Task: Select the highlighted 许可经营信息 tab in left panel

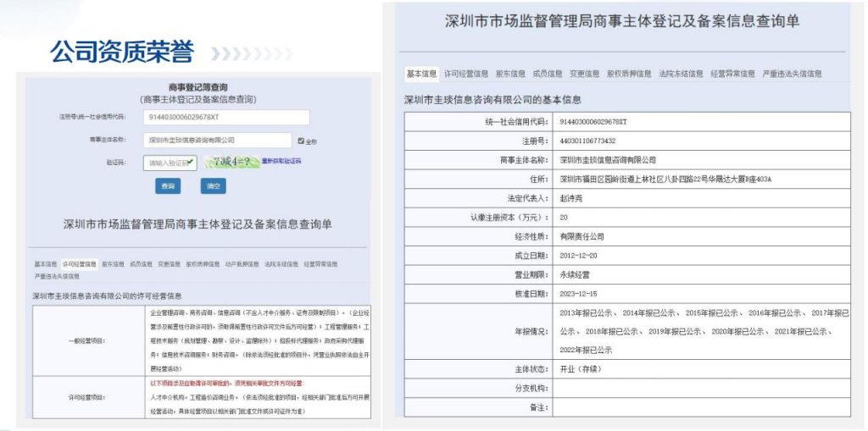Action: tap(79, 264)
